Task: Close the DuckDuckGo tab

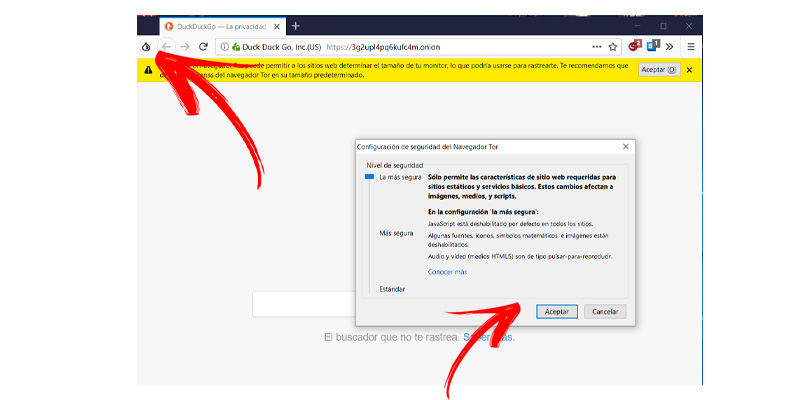Action: tap(277, 27)
